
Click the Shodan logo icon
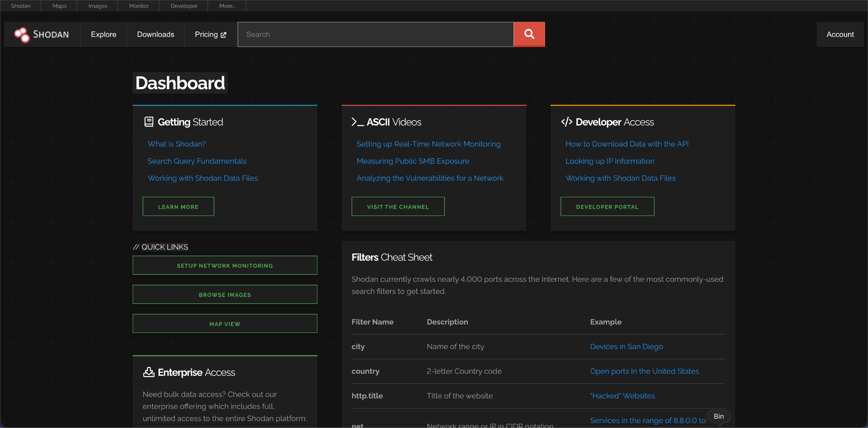pos(22,35)
